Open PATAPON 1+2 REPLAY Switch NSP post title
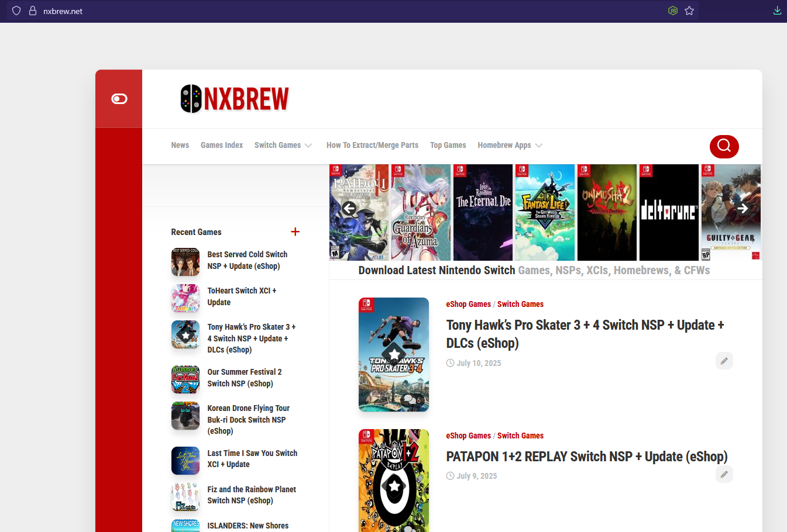The image size is (787, 532). (x=587, y=457)
